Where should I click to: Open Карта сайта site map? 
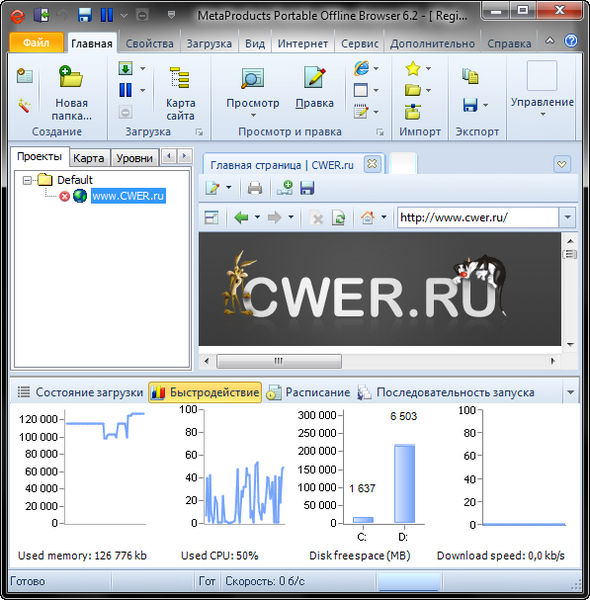180,78
